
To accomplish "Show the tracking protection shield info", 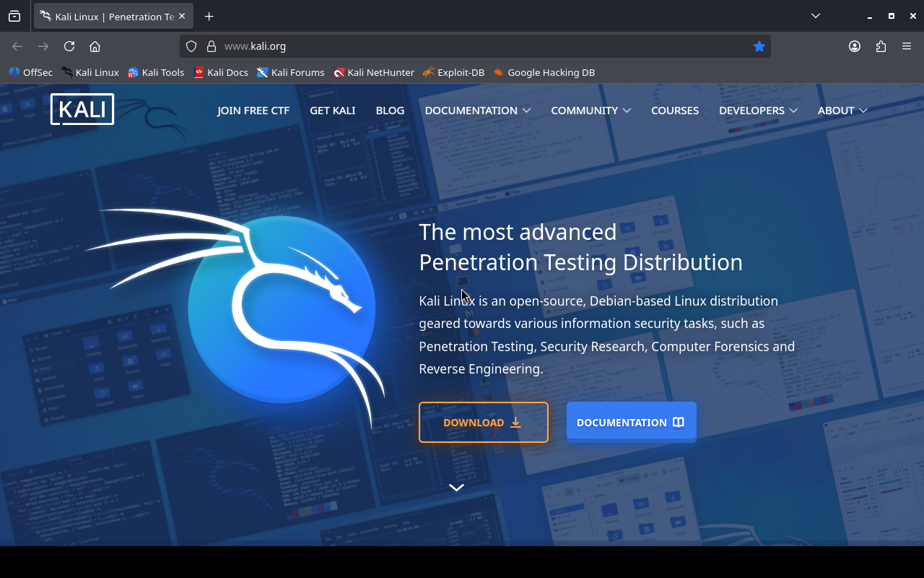I will coord(191,46).
